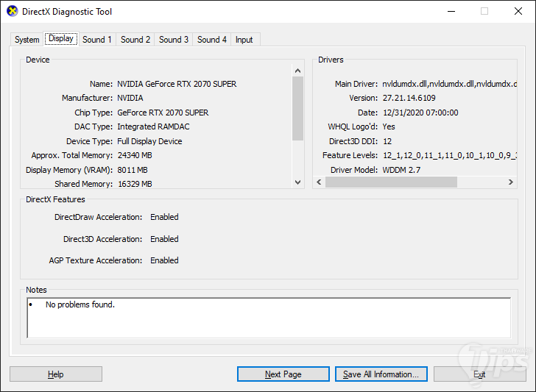Image resolution: width=536 pixels, height=392 pixels.
Task: Click Save All Information button
Action: (381, 374)
